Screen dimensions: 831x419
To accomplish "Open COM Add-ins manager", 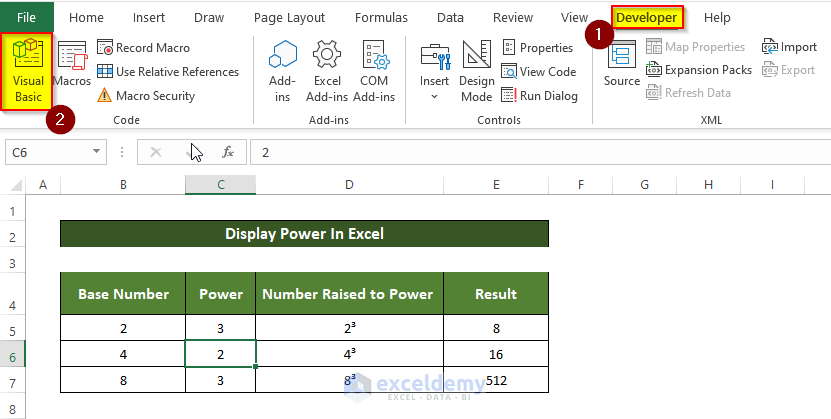I will (374, 71).
